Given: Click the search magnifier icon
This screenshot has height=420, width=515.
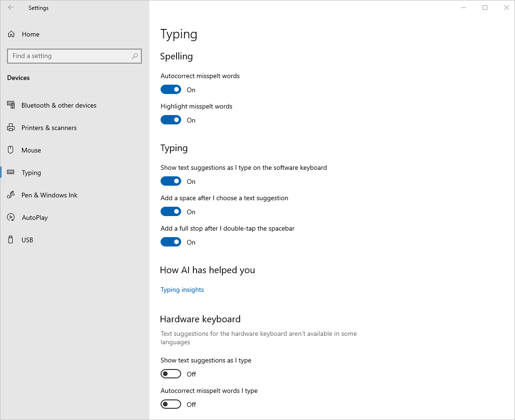Looking at the screenshot, I should (135, 56).
